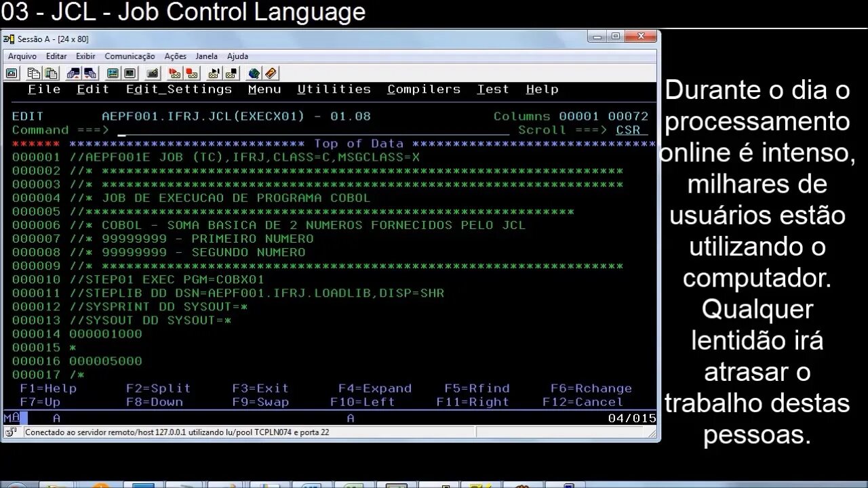Click the cursor position 04/015 indicator
868x488 pixels.
point(631,418)
